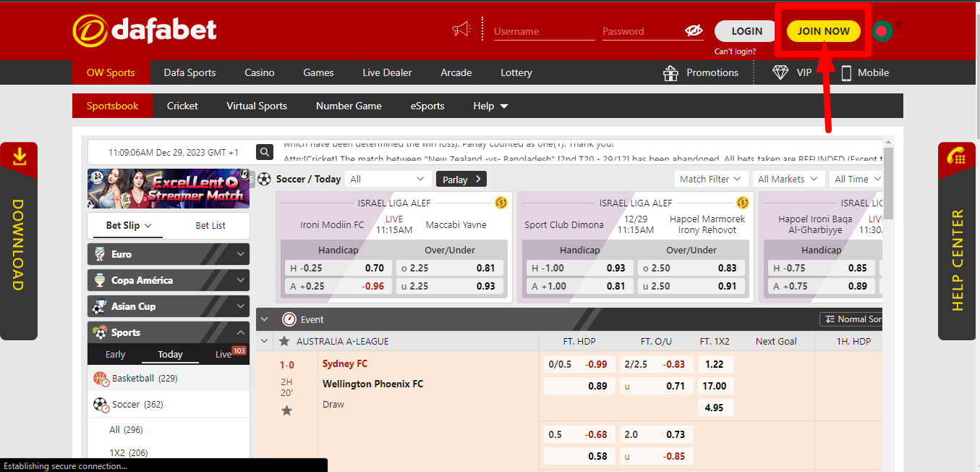
Task: Collapse the Event list chevron
Action: click(x=264, y=319)
